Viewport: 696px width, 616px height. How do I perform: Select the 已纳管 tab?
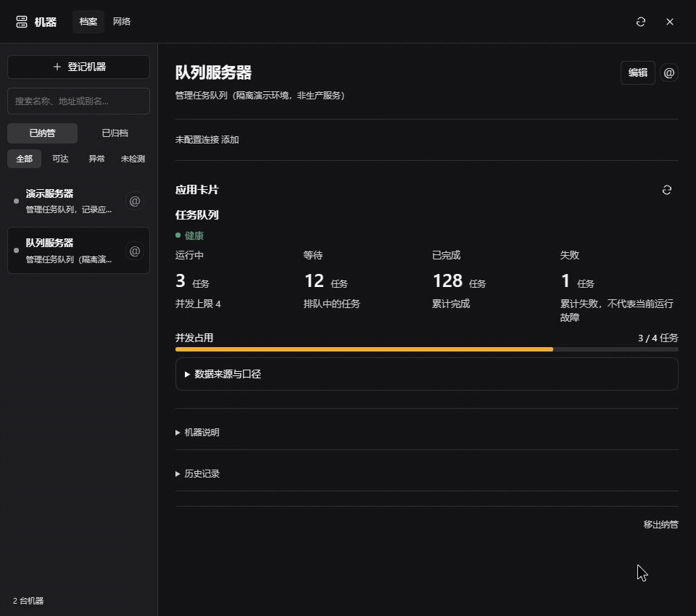42,133
